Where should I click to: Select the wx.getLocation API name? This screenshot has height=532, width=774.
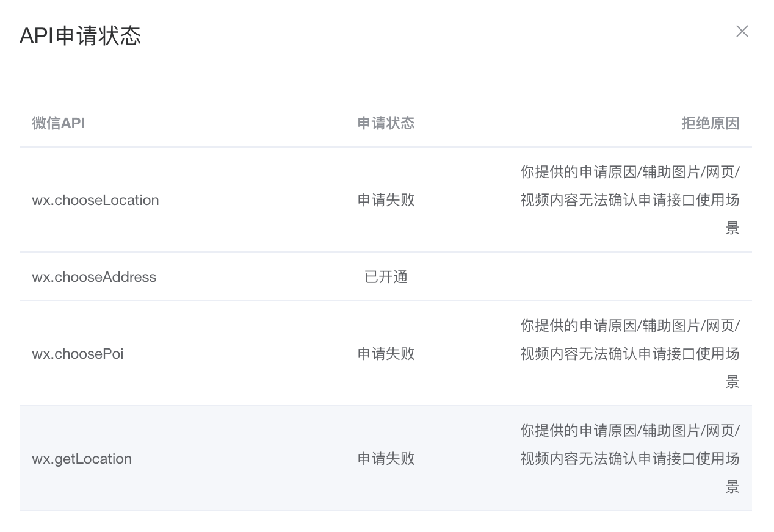(82, 459)
